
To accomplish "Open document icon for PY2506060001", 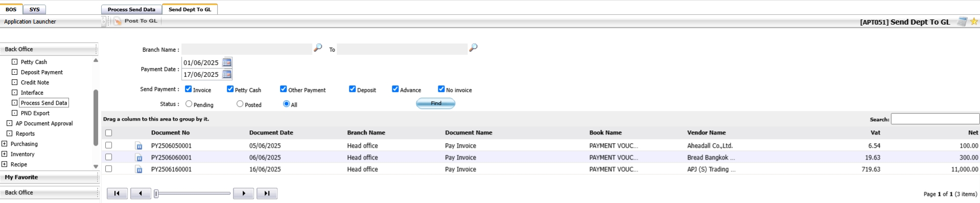I will [x=138, y=157].
